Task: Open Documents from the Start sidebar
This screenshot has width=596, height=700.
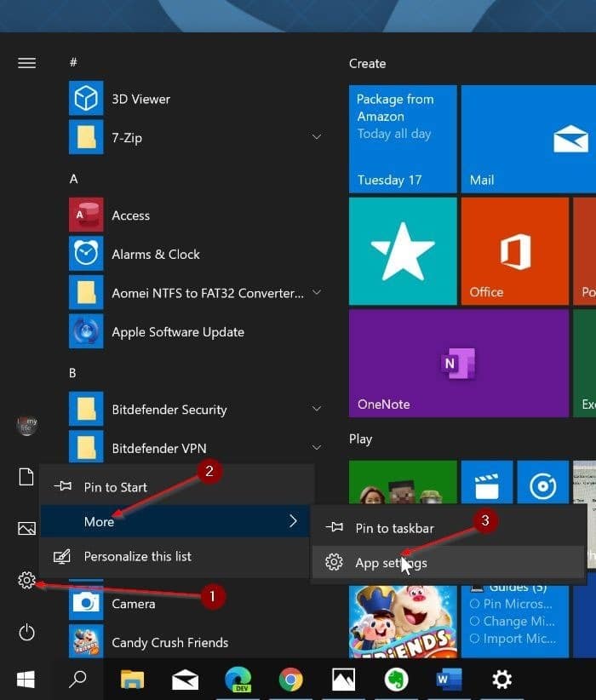Action: [26, 476]
